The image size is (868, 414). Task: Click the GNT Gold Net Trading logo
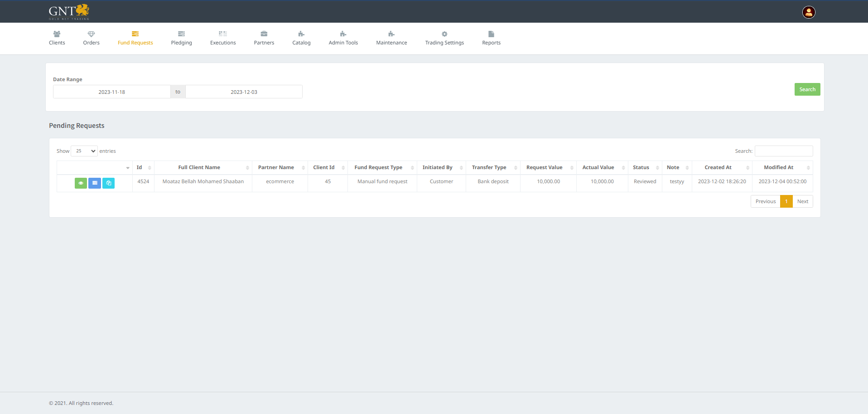[x=69, y=12]
